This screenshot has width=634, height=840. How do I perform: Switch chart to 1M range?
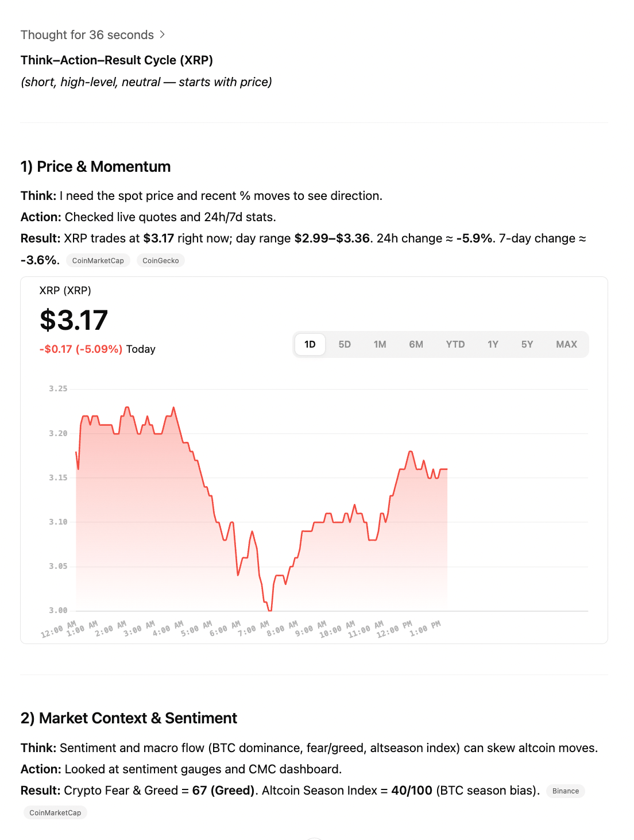pyautogui.click(x=380, y=344)
